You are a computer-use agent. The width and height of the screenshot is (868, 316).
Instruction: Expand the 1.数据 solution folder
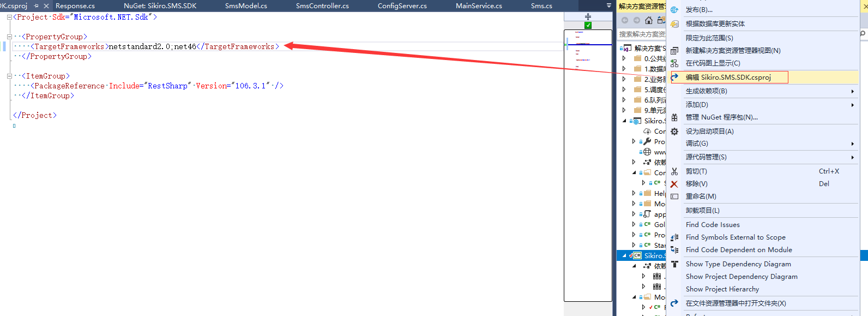[x=624, y=69]
